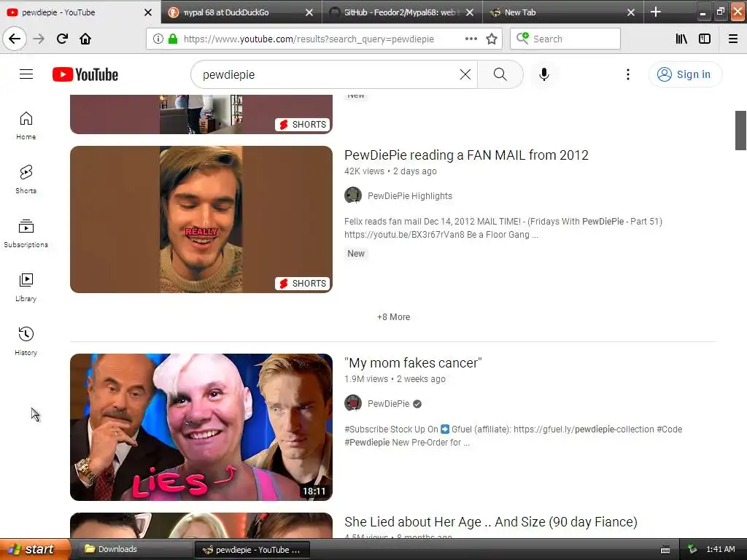Click the URL address bar text
Screen dimensions: 747x560
tap(309, 39)
